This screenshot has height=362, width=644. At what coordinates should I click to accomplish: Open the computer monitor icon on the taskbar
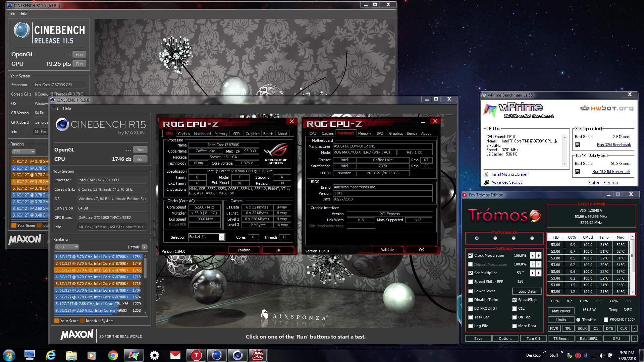coord(30,355)
